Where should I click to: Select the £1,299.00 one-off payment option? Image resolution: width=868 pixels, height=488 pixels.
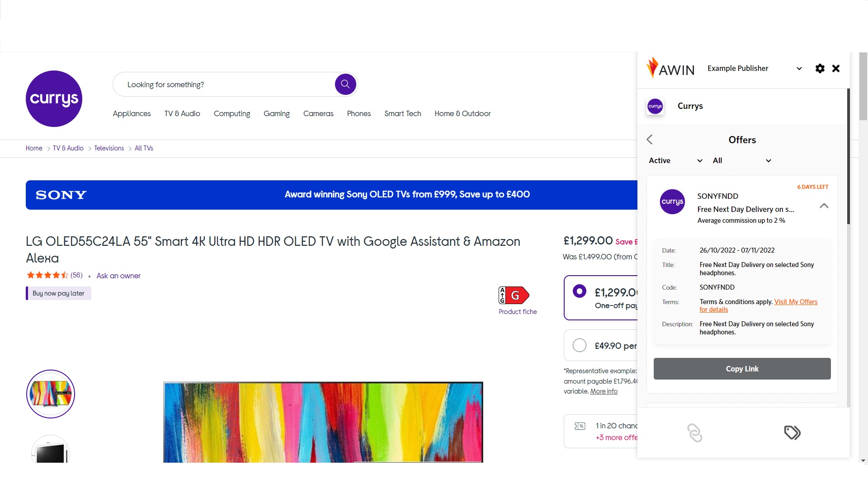579,291
